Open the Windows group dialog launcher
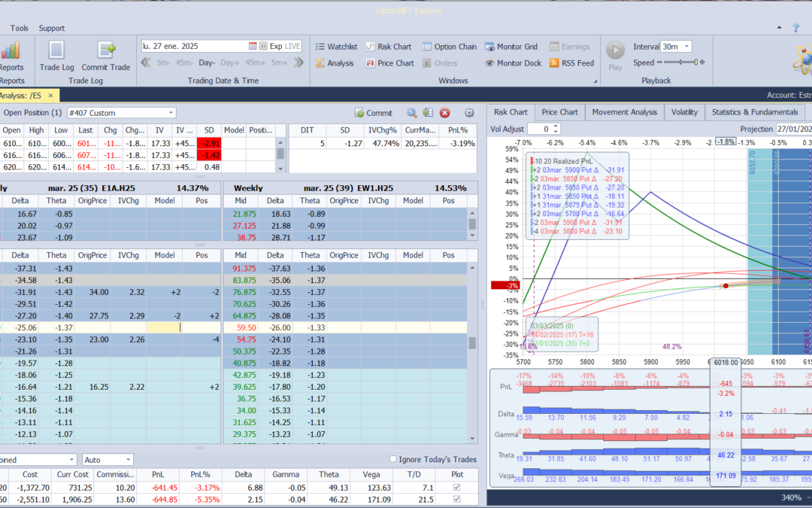The width and height of the screenshot is (812, 508). click(x=595, y=81)
